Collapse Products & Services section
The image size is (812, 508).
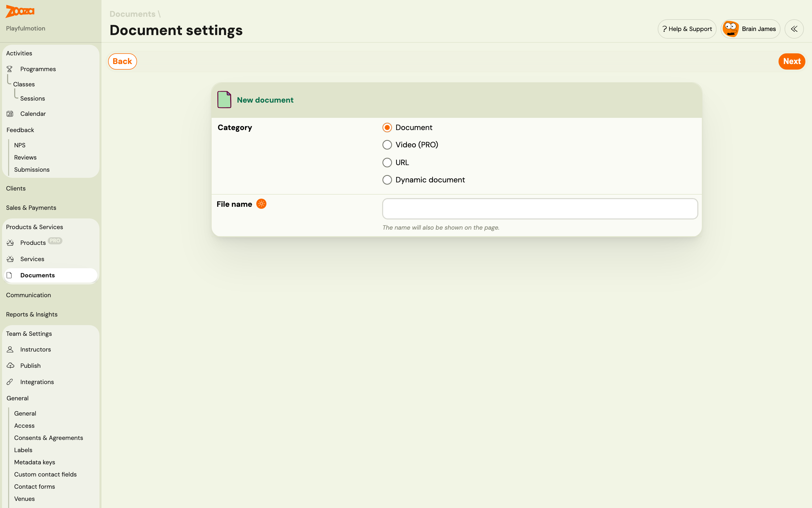[35, 227]
